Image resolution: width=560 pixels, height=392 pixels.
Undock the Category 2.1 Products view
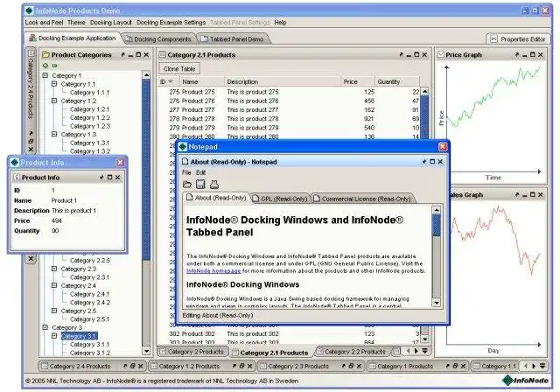point(401,54)
